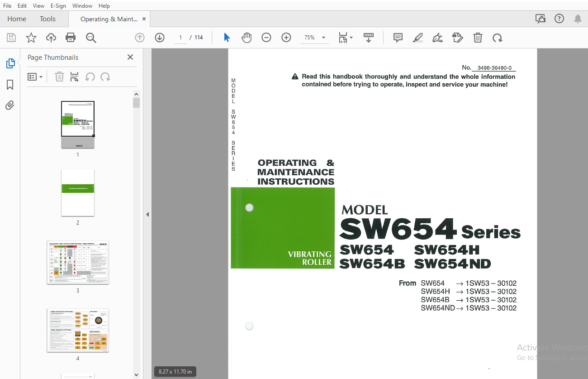Open the notifications bell

click(x=578, y=19)
